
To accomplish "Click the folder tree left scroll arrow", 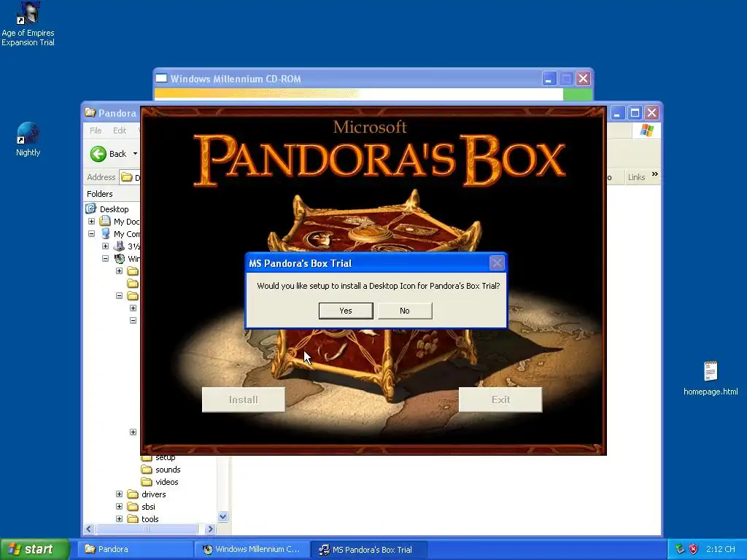I will [89, 529].
